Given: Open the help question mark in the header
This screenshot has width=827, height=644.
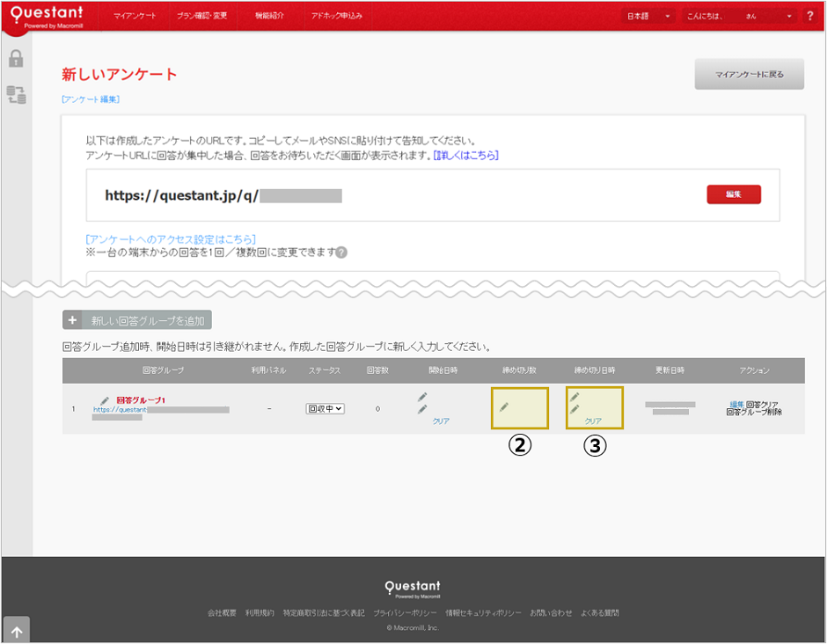Looking at the screenshot, I should tap(810, 16).
